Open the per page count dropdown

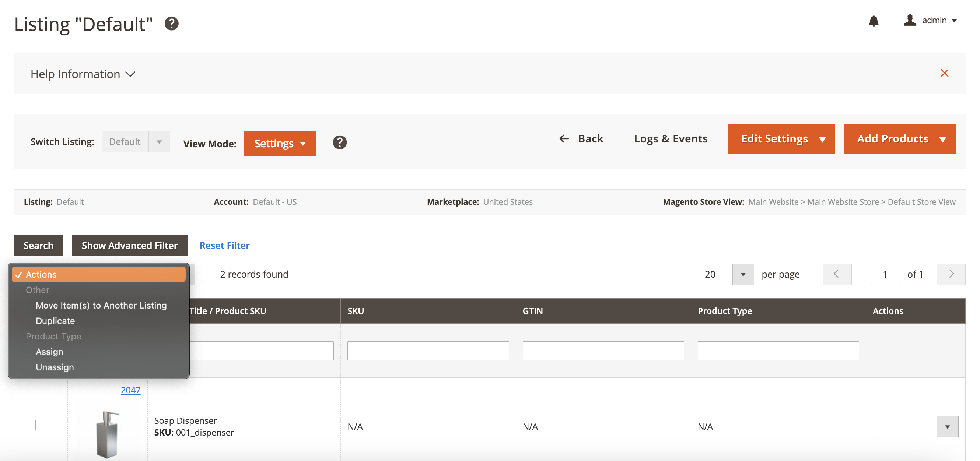tap(742, 274)
